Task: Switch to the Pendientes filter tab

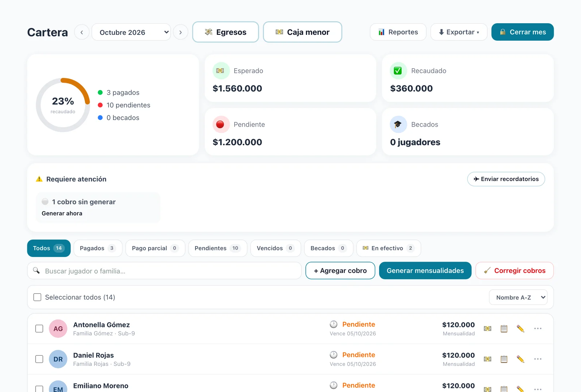Action: pyautogui.click(x=218, y=248)
